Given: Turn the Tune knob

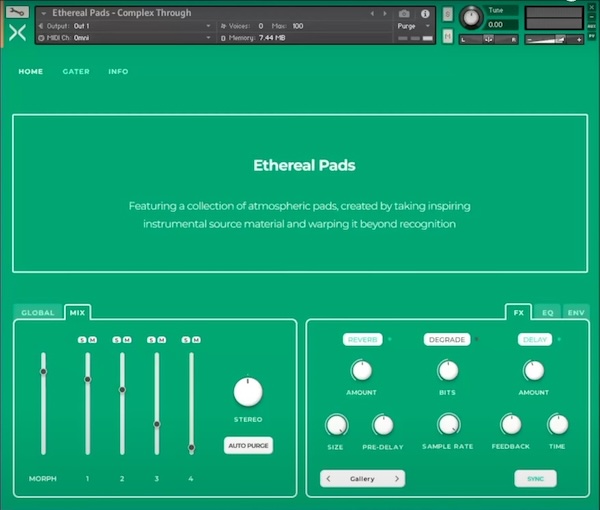Looking at the screenshot, I should [x=470, y=18].
